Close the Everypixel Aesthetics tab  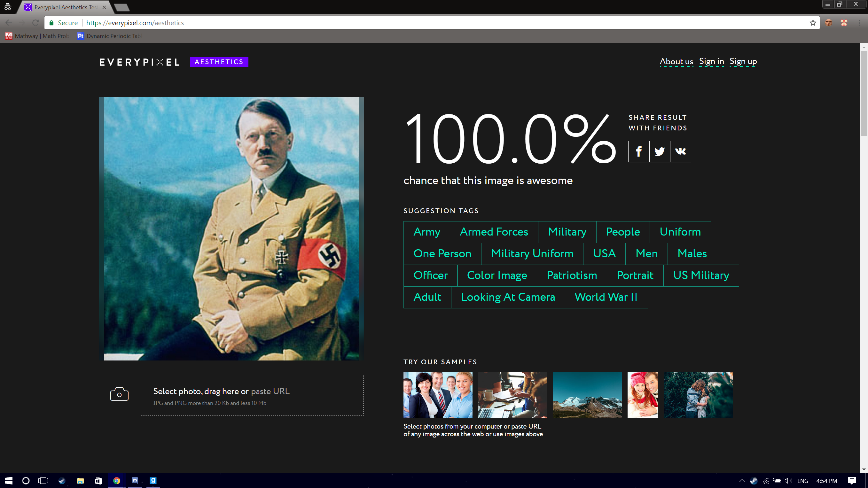[x=104, y=7]
